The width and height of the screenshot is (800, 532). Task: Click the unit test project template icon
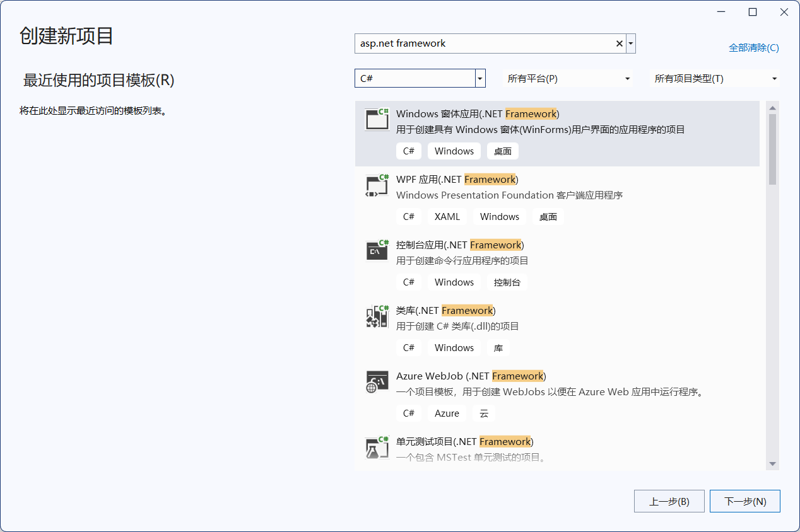(x=377, y=447)
